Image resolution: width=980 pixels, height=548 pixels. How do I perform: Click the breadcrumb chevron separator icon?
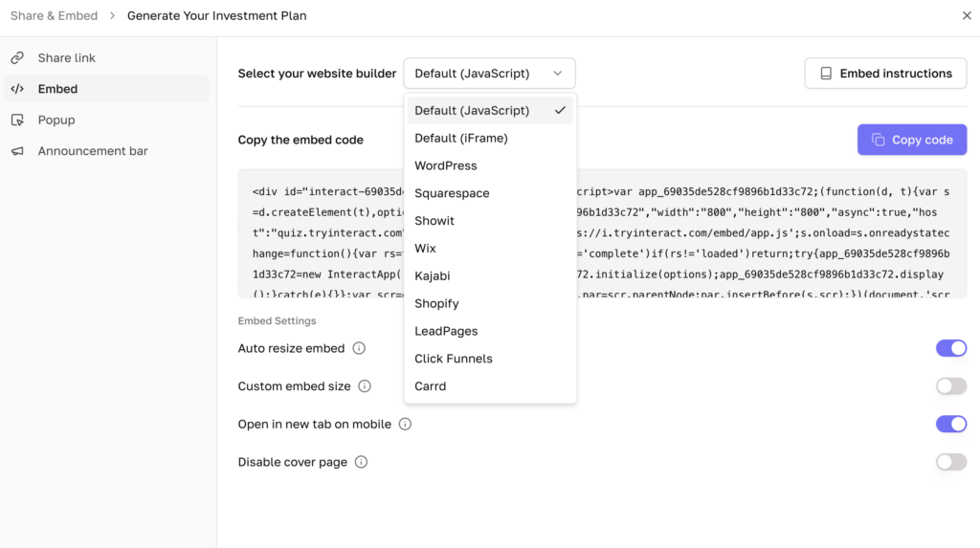(113, 15)
